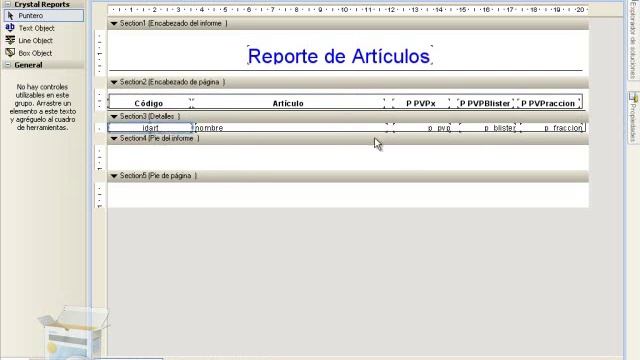640x360 pixels.
Task: Pick the Text Object tool icon
Action: tap(10, 28)
